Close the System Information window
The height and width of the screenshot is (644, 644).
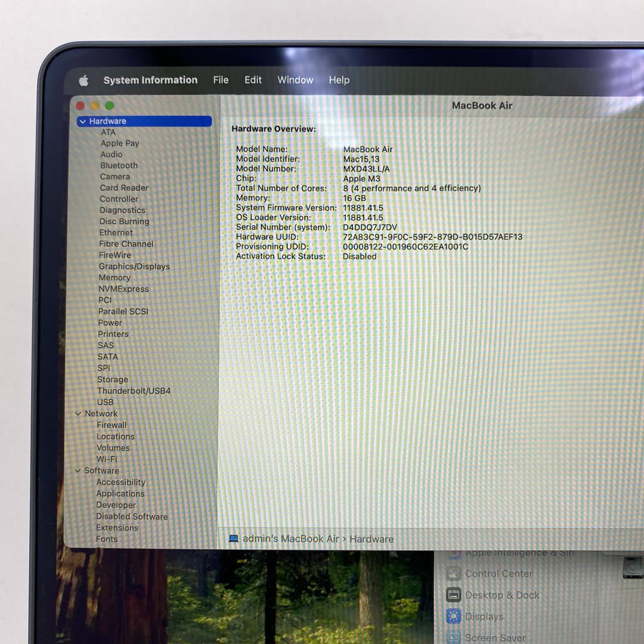(x=80, y=106)
